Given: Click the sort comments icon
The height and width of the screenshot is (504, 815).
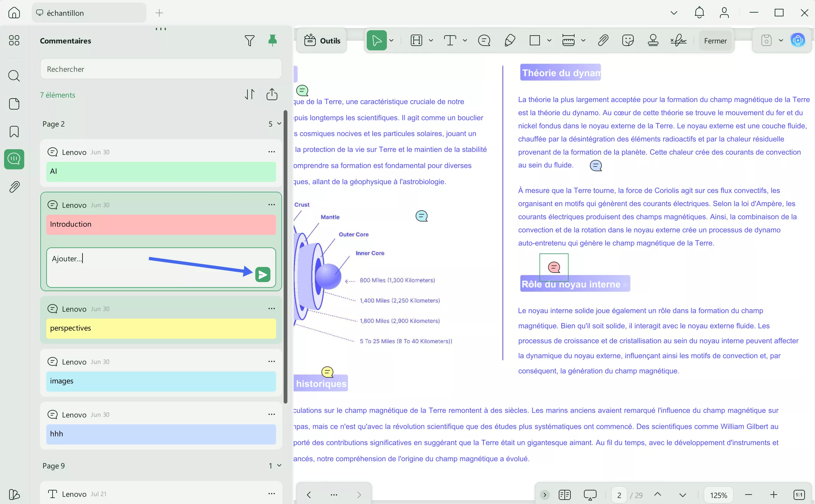Looking at the screenshot, I should pyautogui.click(x=249, y=94).
